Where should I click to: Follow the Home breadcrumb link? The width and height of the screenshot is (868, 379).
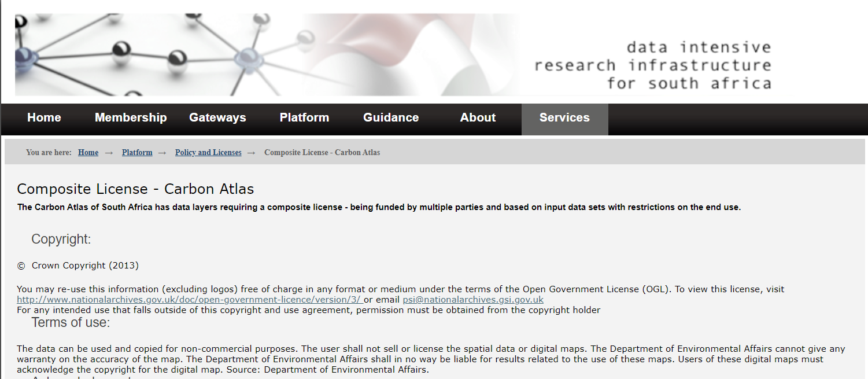[x=88, y=153]
